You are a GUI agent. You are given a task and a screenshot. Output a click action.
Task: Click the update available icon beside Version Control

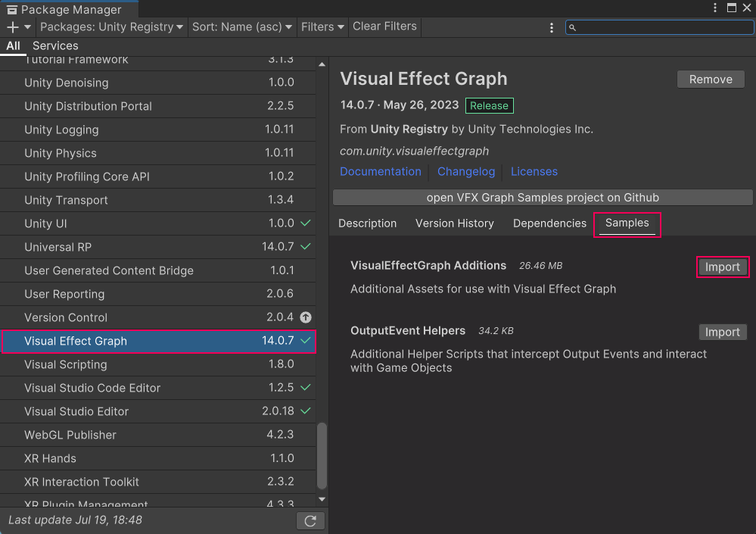tap(306, 317)
